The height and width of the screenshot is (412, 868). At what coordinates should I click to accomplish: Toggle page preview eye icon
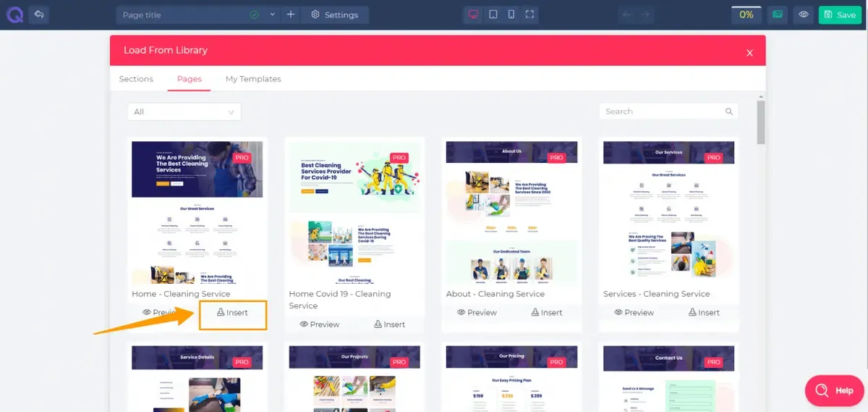[x=803, y=14]
